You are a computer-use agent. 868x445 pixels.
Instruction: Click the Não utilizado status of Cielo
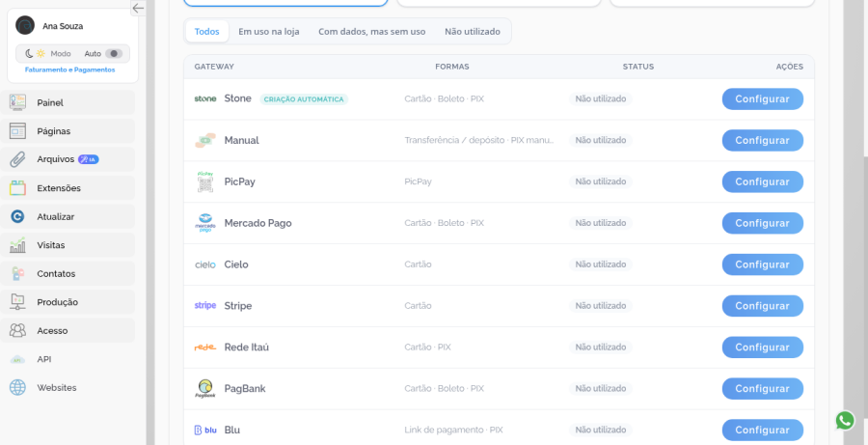601,264
